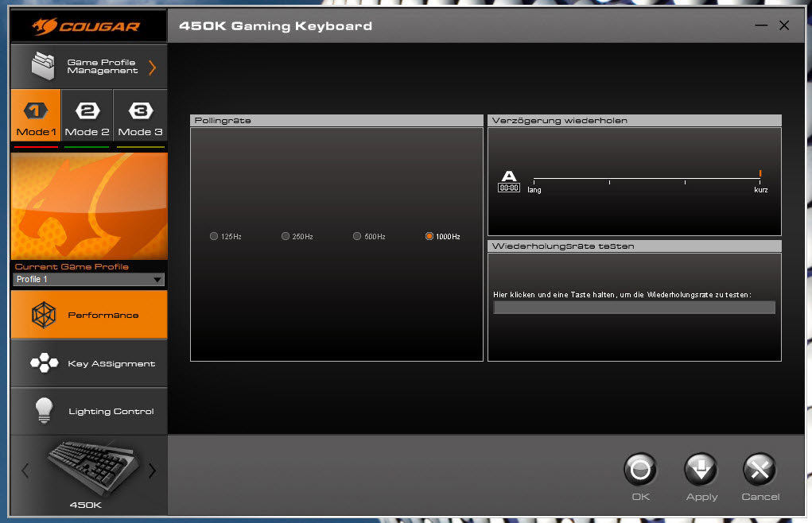
Task: Click the Lighting Control bulb icon
Action: click(x=44, y=411)
